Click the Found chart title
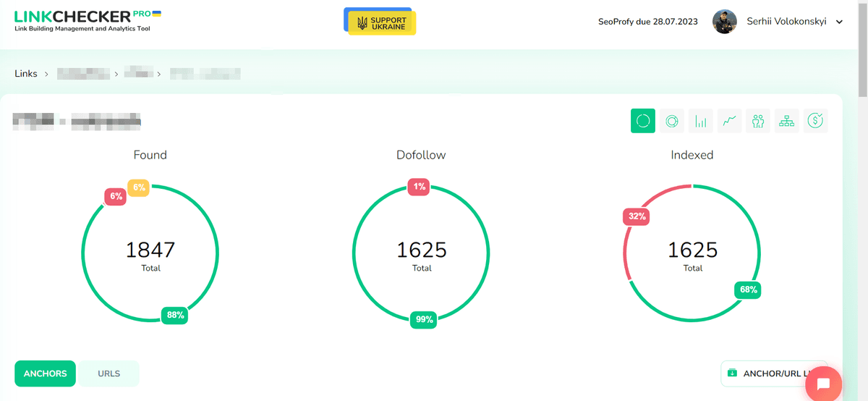Image resolution: width=868 pixels, height=401 pixels. tap(150, 155)
